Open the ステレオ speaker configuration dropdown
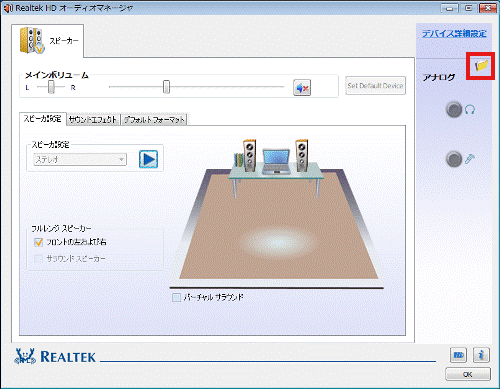Viewport: 500px width, 389px height. [80, 159]
